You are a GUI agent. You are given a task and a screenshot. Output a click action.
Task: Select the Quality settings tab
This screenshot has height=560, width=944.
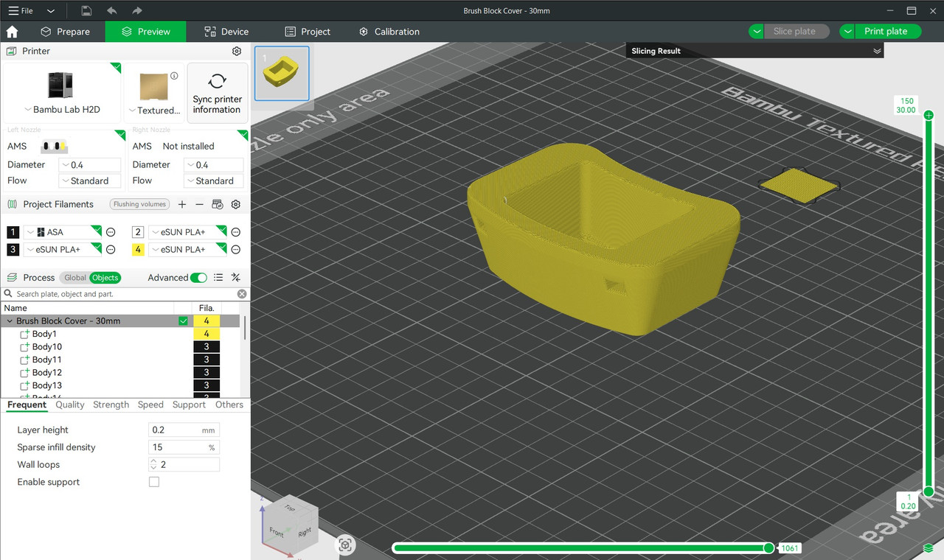70,405
